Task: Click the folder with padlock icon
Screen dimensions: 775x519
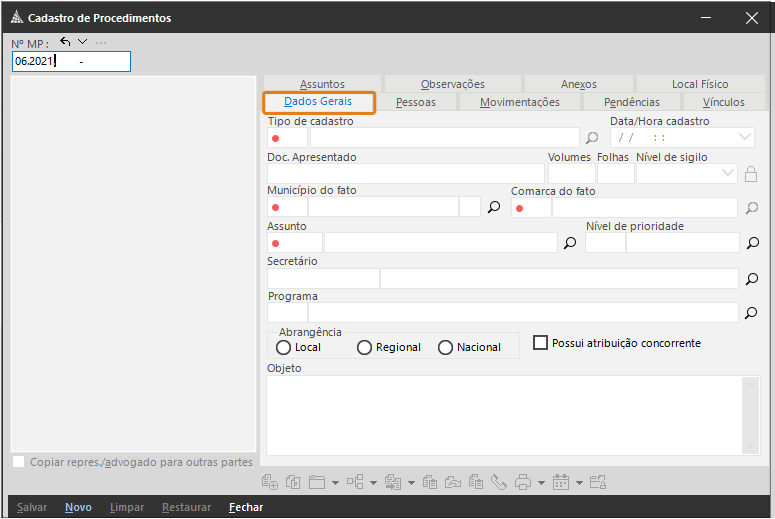Action: coord(598,482)
